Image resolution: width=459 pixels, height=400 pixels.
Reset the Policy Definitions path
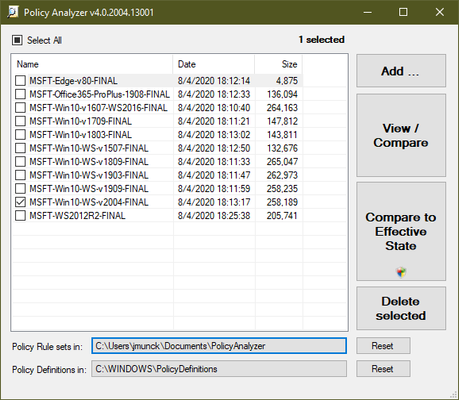point(383,369)
